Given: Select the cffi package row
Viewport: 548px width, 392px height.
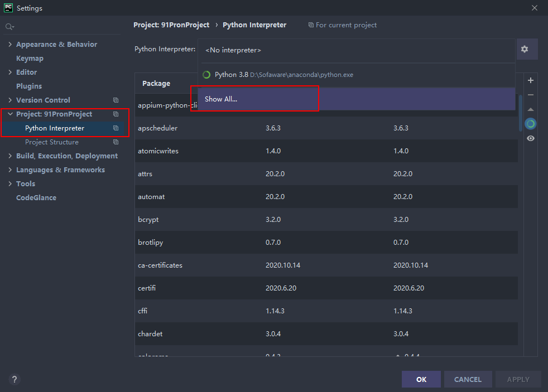Looking at the screenshot, I should click(x=326, y=311).
